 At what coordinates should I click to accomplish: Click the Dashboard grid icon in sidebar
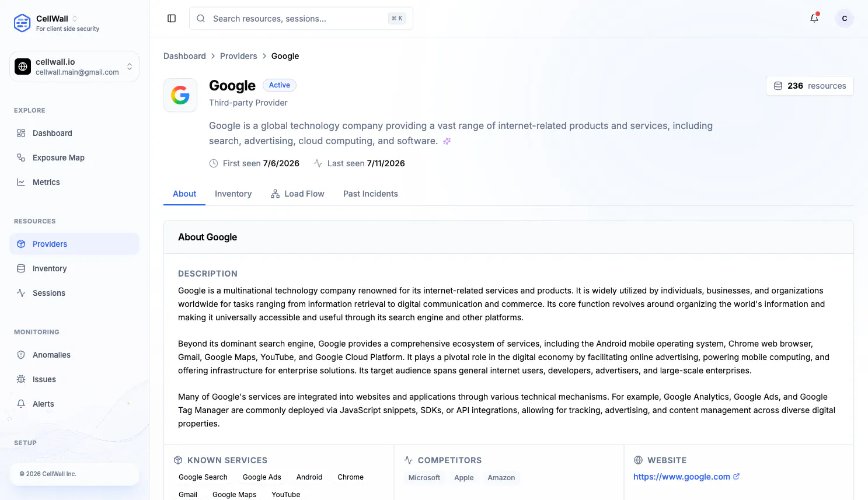(21, 133)
